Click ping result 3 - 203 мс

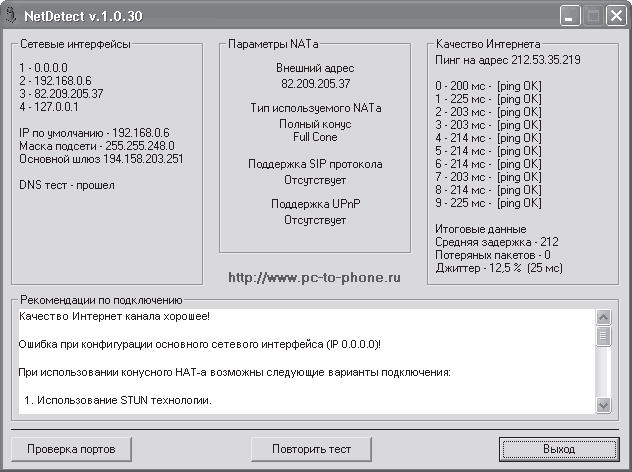pyautogui.click(x=489, y=125)
